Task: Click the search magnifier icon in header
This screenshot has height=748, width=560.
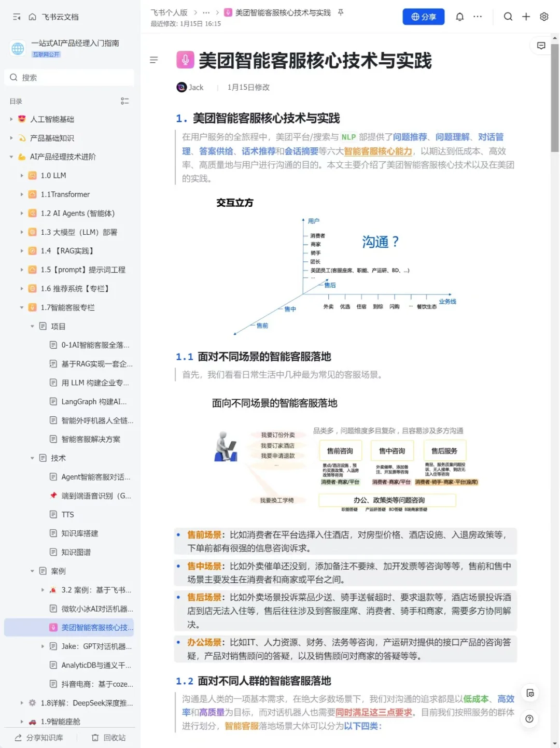Action: pyautogui.click(x=508, y=17)
